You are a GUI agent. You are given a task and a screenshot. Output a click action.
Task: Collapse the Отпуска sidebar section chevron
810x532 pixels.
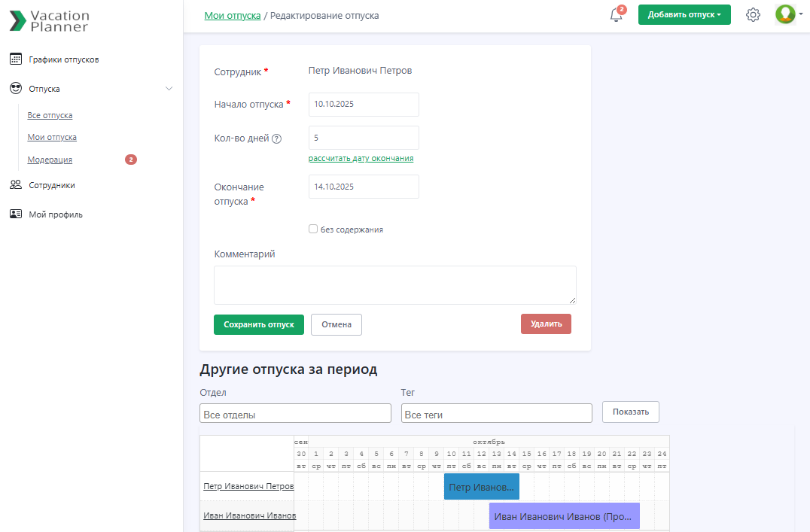point(169,89)
